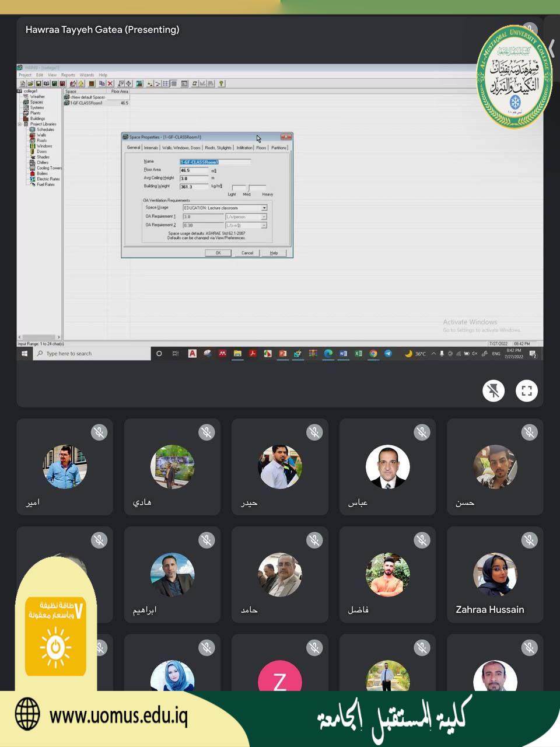Open the Reports menu

[68, 75]
